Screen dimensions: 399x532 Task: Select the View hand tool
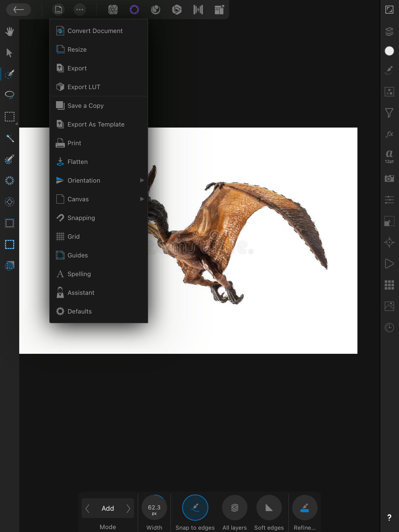[10, 32]
